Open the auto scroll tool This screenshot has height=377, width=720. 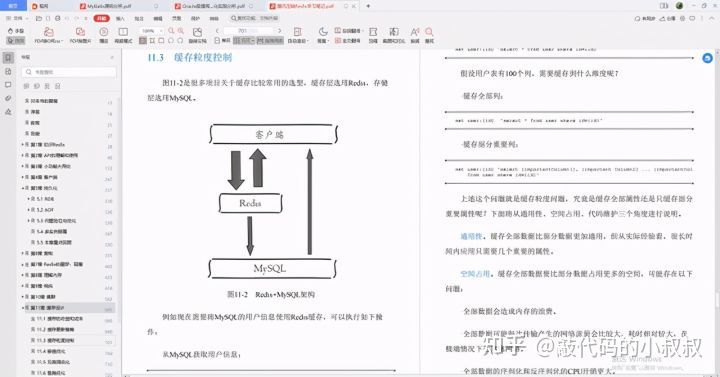click(x=298, y=35)
